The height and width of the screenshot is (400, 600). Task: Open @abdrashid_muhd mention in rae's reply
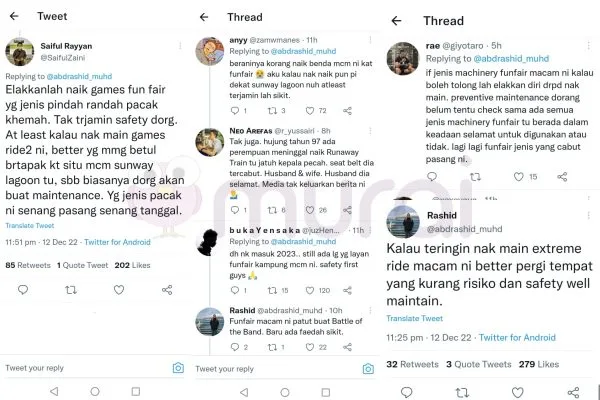(511, 59)
